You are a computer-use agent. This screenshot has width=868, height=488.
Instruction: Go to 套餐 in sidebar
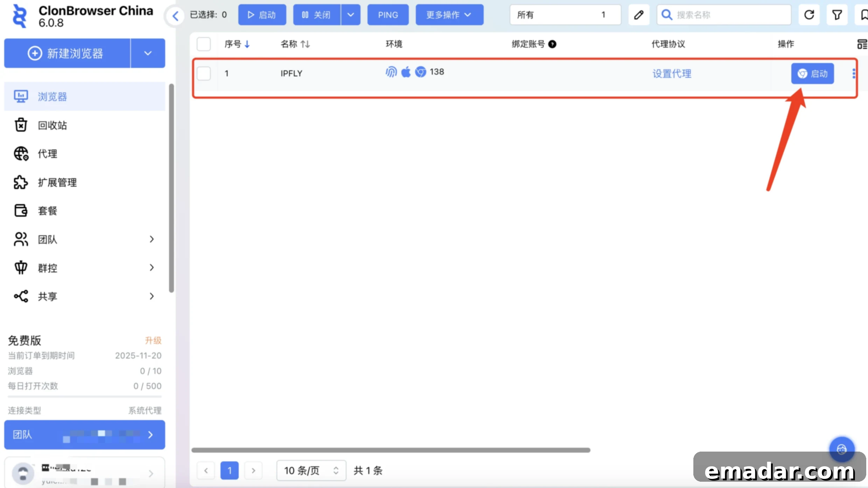(84, 210)
